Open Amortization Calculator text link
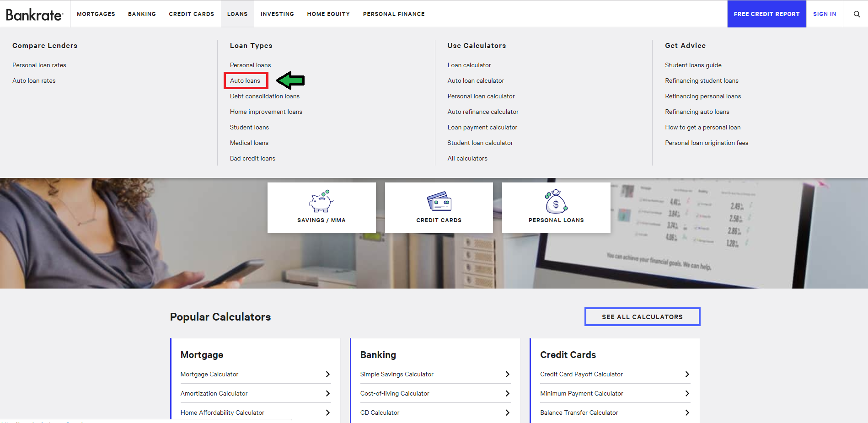Screen dimensions: 868x423 coord(214,393)
